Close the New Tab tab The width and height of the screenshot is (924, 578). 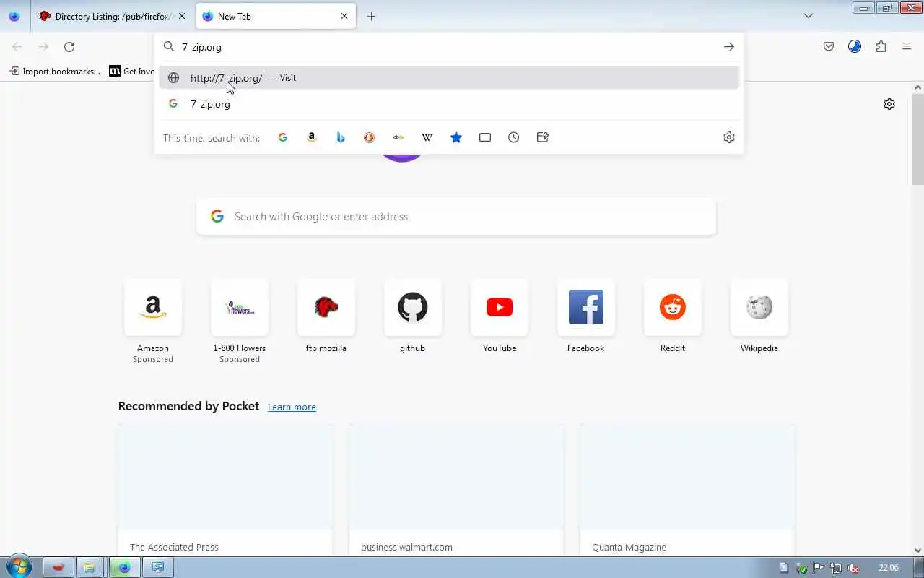(344, 16)
